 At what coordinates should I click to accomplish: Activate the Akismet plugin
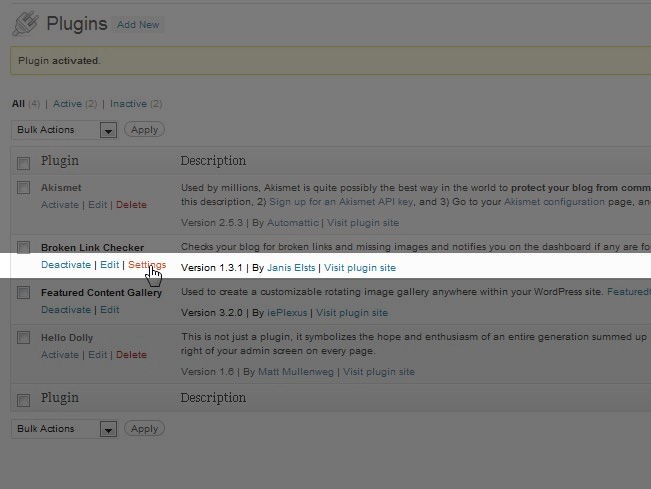click(x=60, y=205)
